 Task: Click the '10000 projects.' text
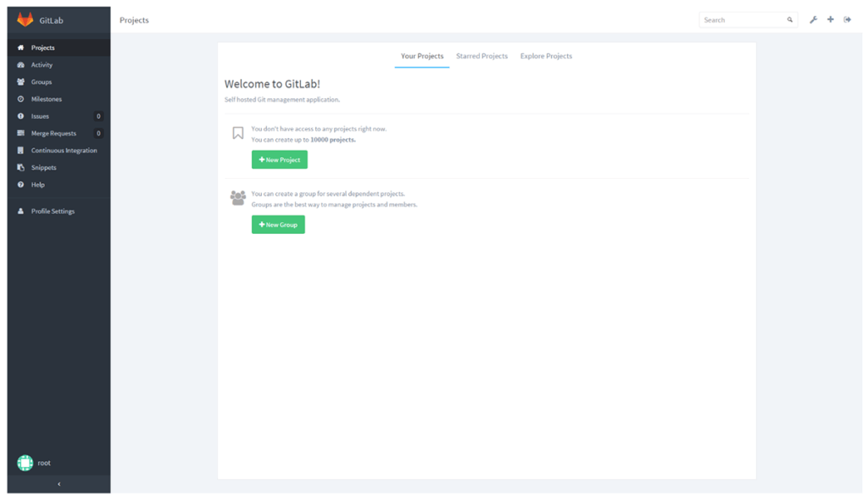[x=332, y=140]
